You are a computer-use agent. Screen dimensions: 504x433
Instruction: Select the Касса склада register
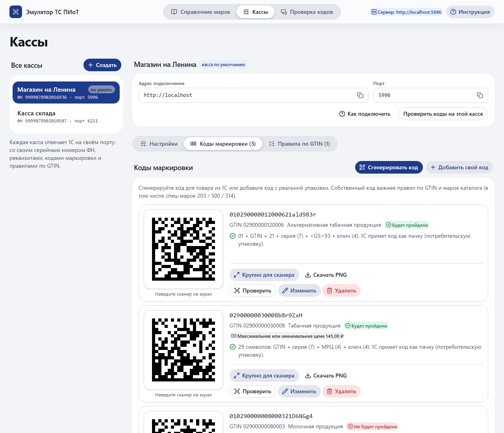(66, 117)
